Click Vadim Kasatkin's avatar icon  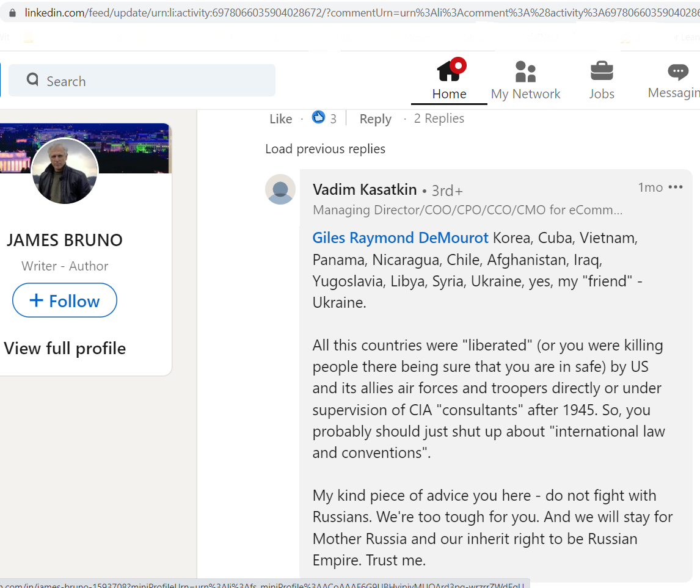(x=280, y=189)
